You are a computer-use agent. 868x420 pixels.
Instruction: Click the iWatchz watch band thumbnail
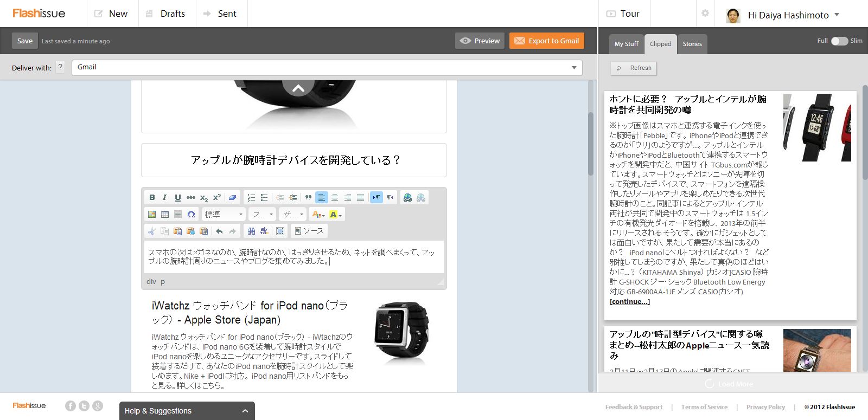(402, 333)
